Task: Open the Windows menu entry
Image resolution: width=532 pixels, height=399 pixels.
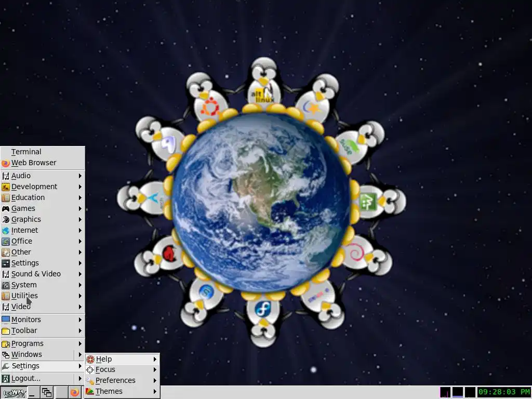Action: point(37,354)
